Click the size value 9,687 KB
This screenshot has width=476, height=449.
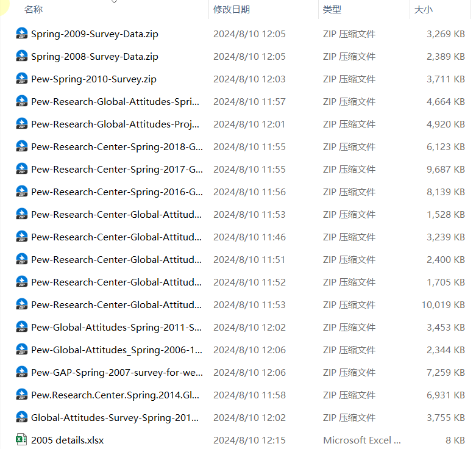[446, 169]
